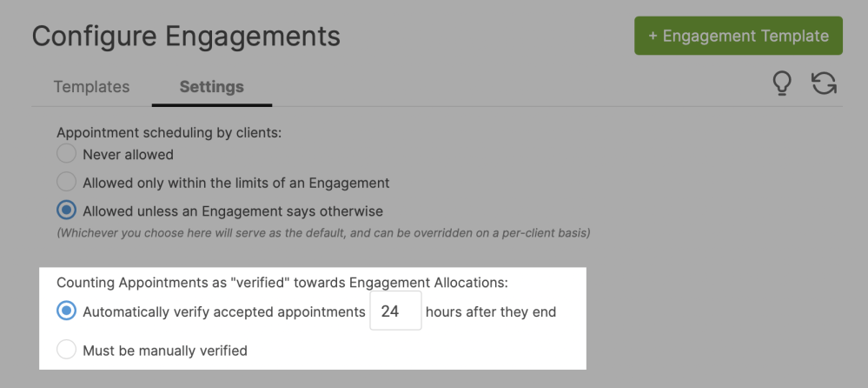Image resolution: width=868 pixels, height=388 pixels.
Task: Click the lightbulb tips icon
Action: tap(782, 84)
